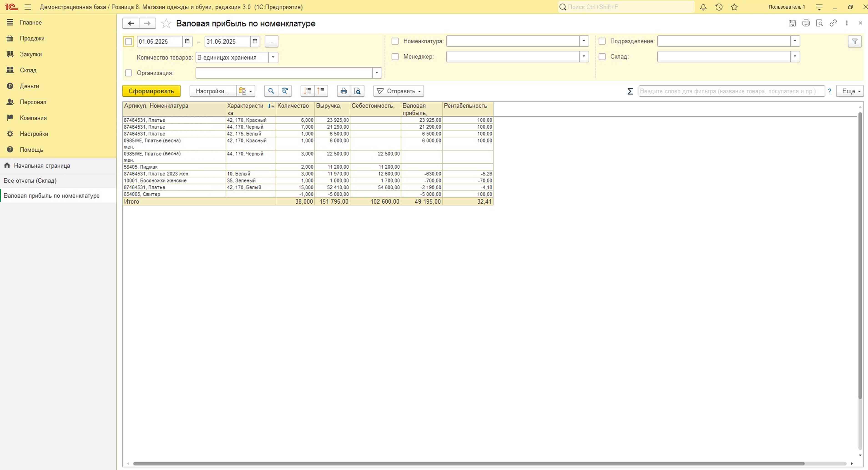Click report filter word input field
This screenshot has width=868, height=470.
pos(731,91)
